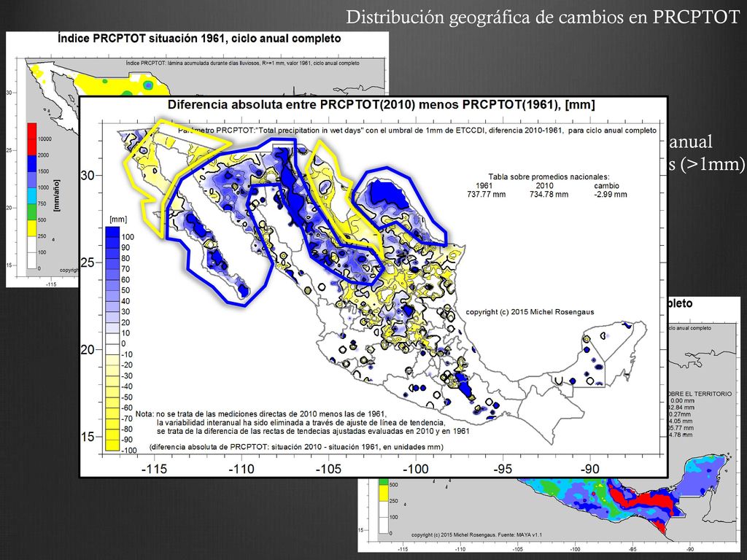Click longitude label "-105" on the lower-right map axis
This screenshot has width=747, height=560.
click(x=517, y=549)
